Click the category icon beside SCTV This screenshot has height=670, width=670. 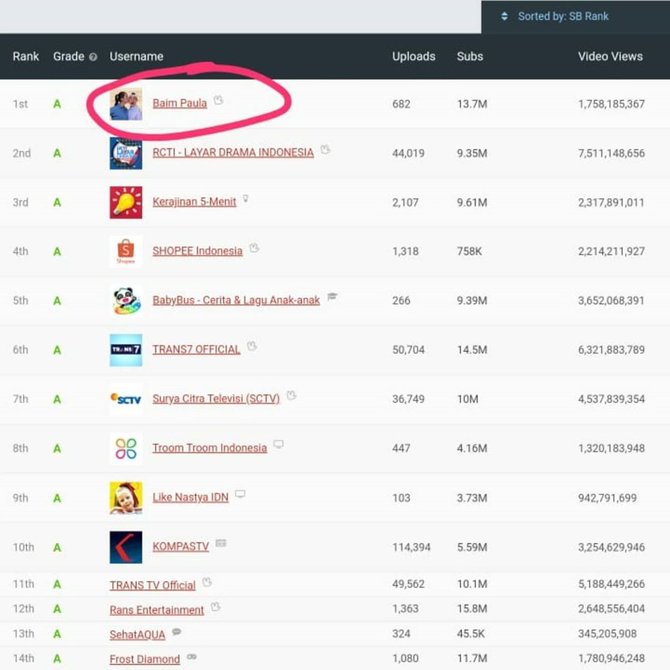tap(291, 395)
